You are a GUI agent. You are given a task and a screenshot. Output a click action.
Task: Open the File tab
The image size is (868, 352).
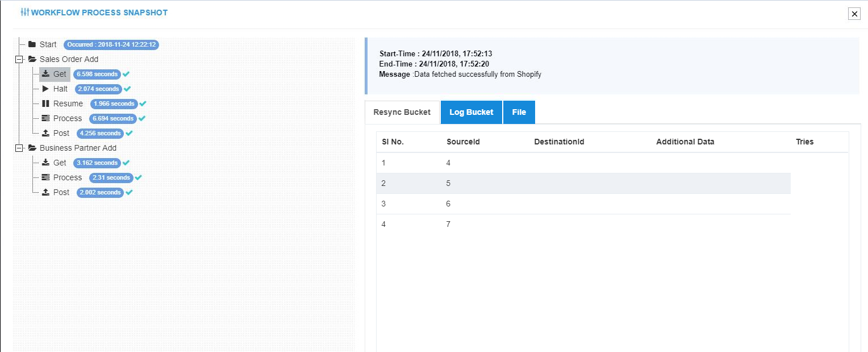point(519,113)
